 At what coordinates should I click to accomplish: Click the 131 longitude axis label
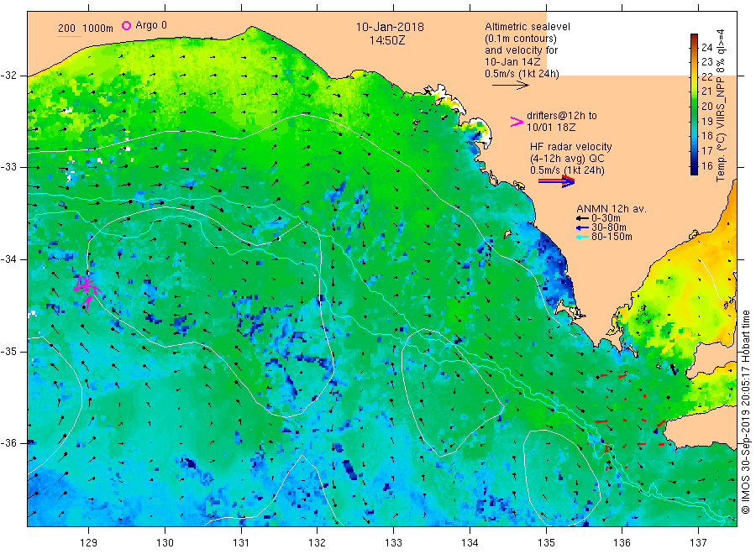pyautogui.click(x=241, y=543)
